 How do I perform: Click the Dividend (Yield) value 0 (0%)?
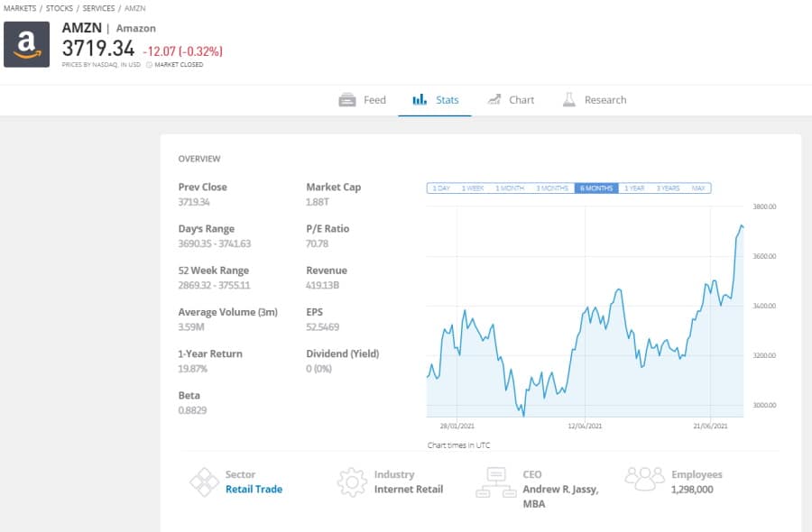[x=319, y=369]
